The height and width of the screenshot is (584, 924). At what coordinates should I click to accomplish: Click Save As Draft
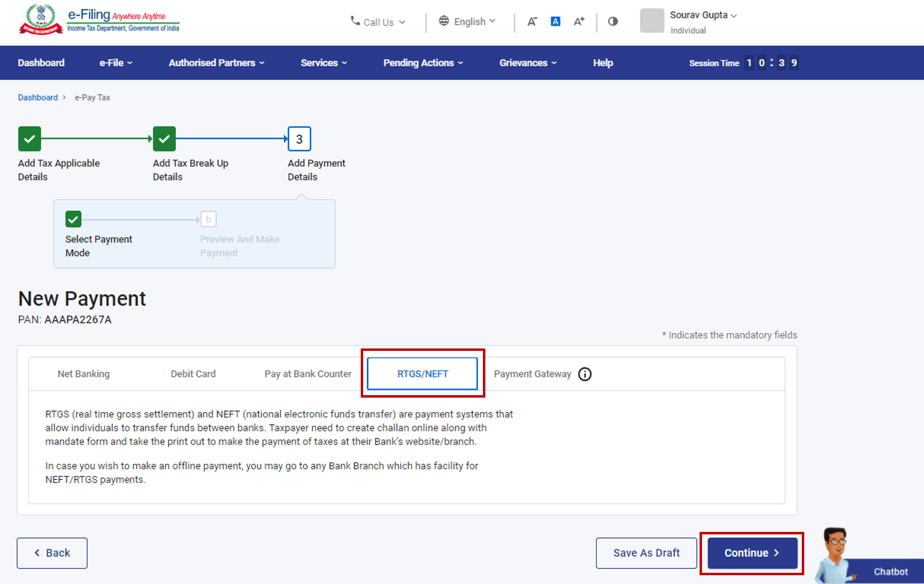(x=646, y=553)
